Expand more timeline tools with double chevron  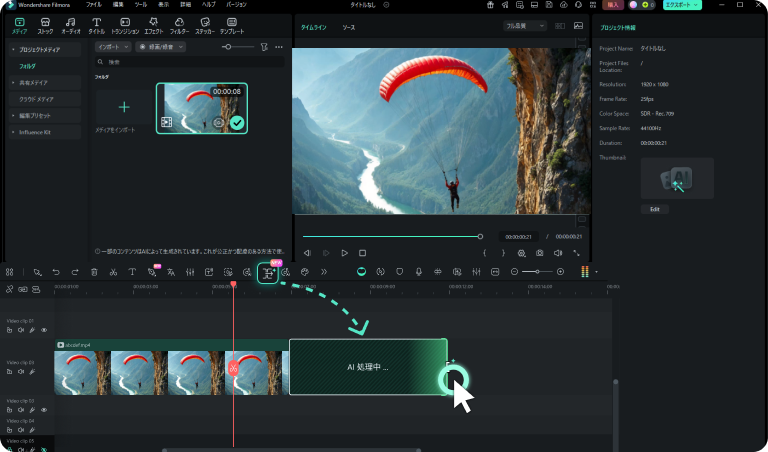click(324, 272)
